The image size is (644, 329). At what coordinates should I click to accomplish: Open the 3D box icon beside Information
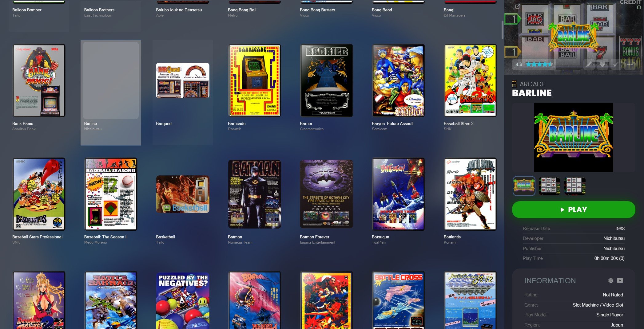tap(611, 280)
